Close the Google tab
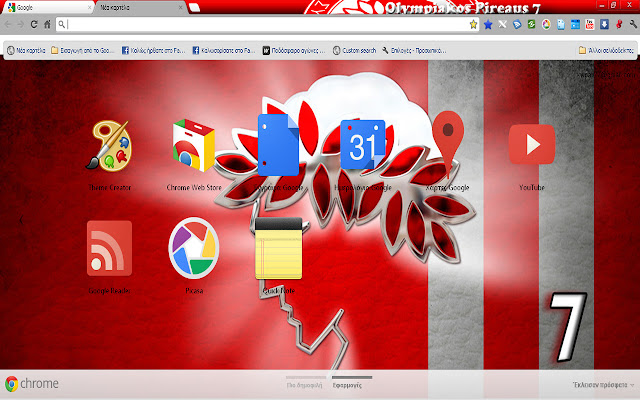Viewport: 640px width, 400px height. click(89, 7)
